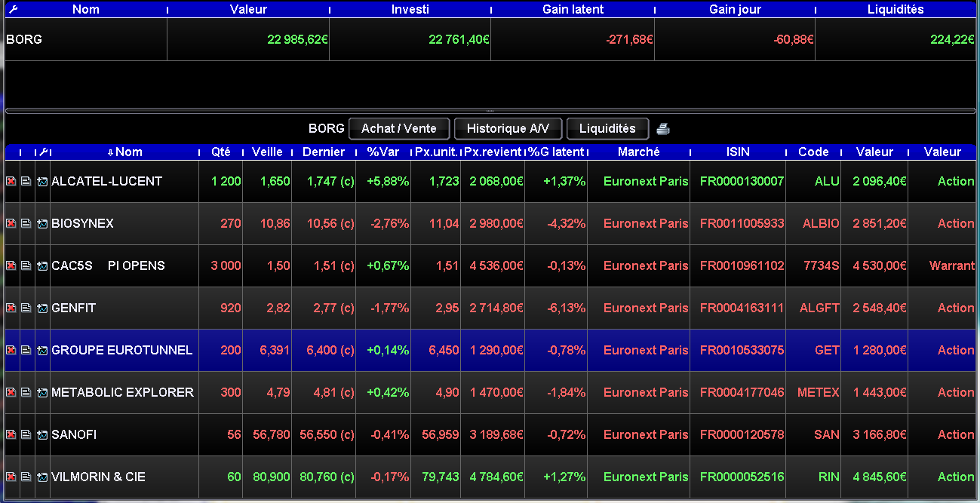Open the chart icon beside METABOLIC EXPLORER
Image resolution: width=980 pixels, height=503 pixels.
(x=42, y=393)
